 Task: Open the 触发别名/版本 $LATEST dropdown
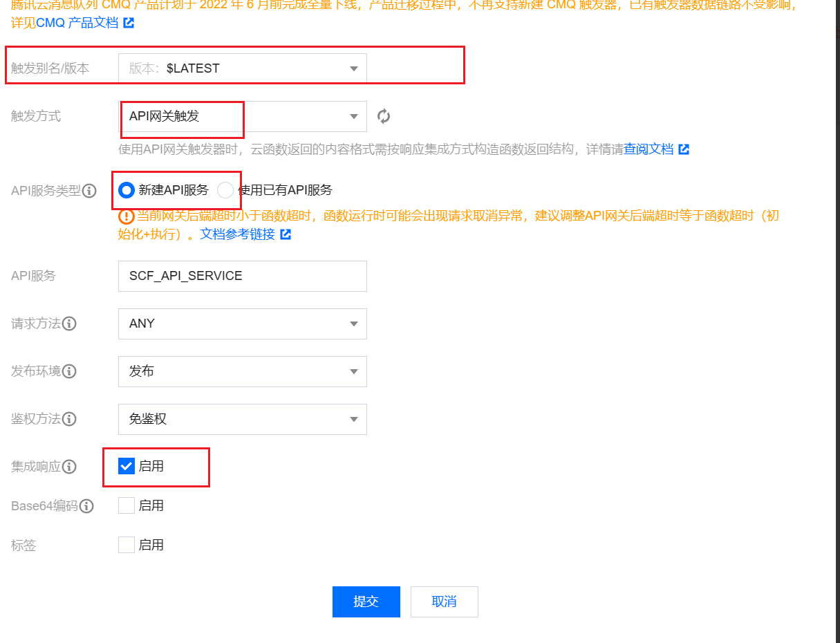[x=242, y=68]
